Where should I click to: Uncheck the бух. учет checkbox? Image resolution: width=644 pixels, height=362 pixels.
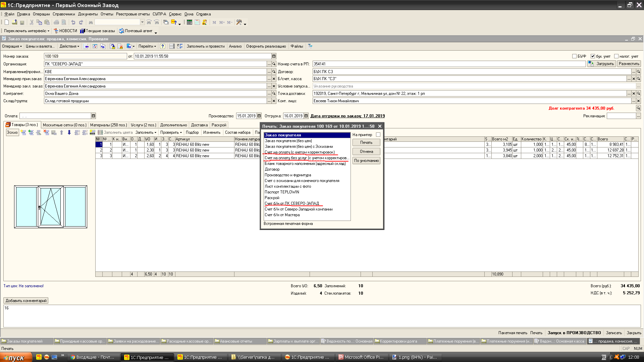click(x=593, y=56)
